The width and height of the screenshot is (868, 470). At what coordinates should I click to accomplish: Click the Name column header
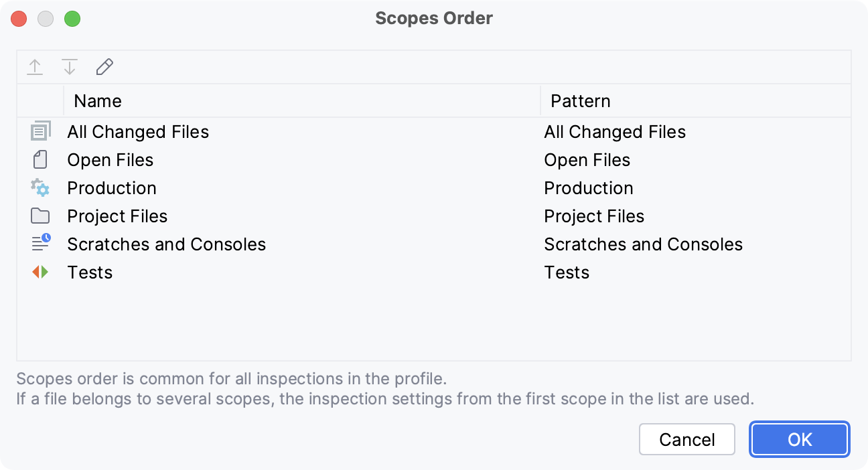(x=98, y=100)
